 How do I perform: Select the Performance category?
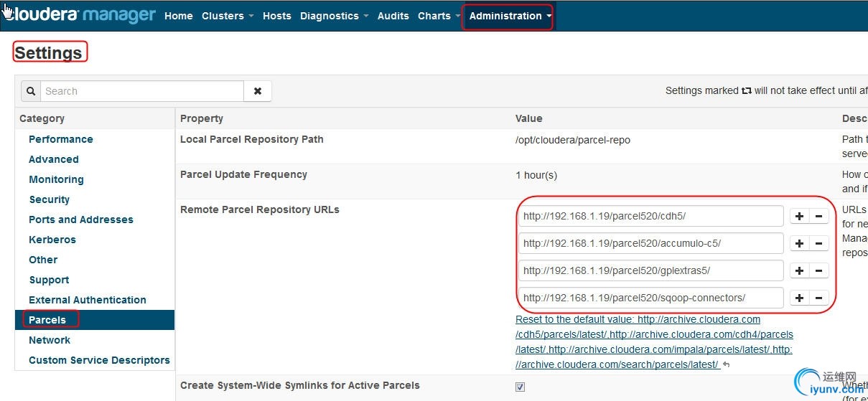61,139
